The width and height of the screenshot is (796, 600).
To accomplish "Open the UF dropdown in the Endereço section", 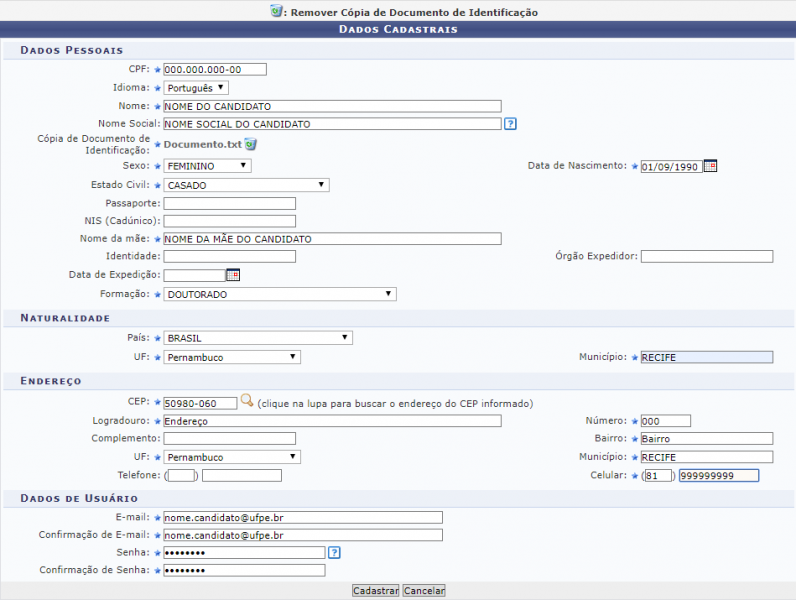I will click(x=232, y=457).
